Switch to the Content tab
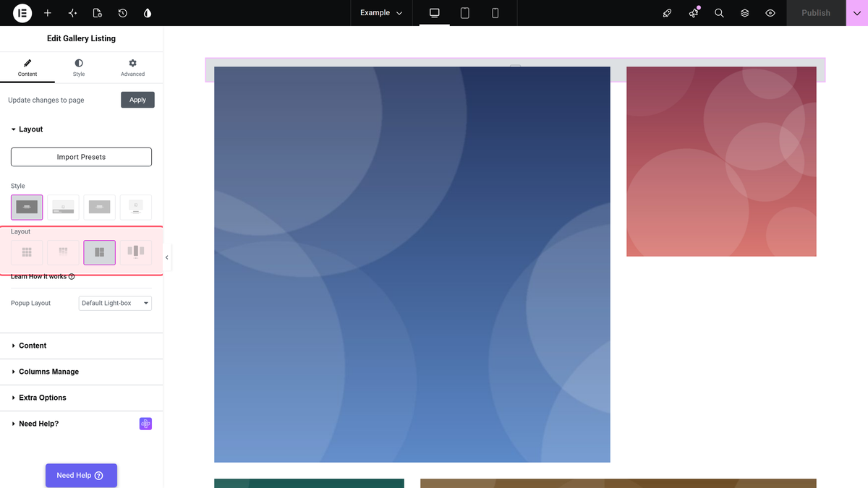Image resolution: width=868 pixels, height=488 pixels. point(27,68)
